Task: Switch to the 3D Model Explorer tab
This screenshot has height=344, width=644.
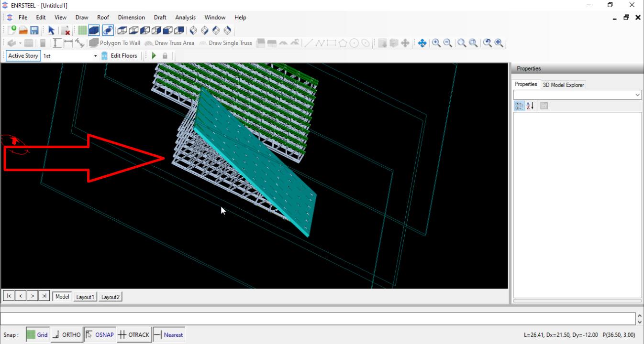Action: point(563,85)
